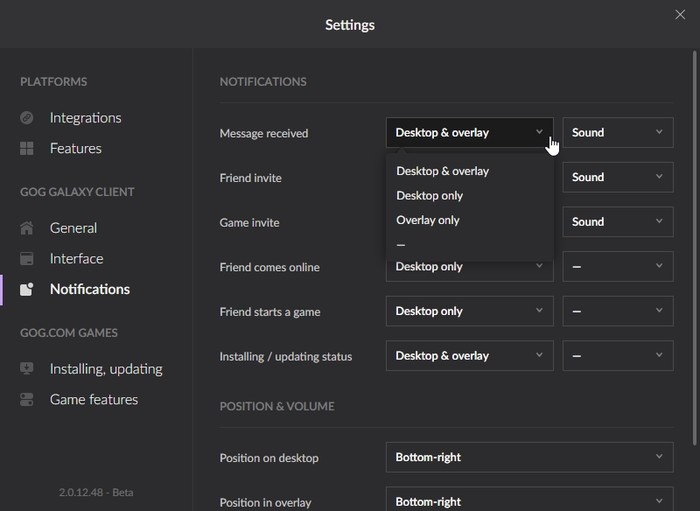The height and width of the screenshot is (511, 700).
Task: Open Game features settings
Action: [x=94, y=399]
